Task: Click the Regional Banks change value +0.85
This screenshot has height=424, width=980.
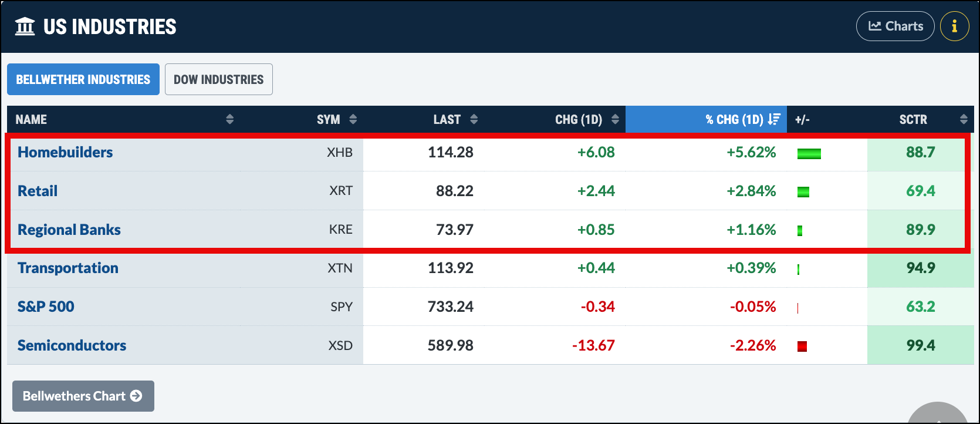Action: [x=596, y=230]
